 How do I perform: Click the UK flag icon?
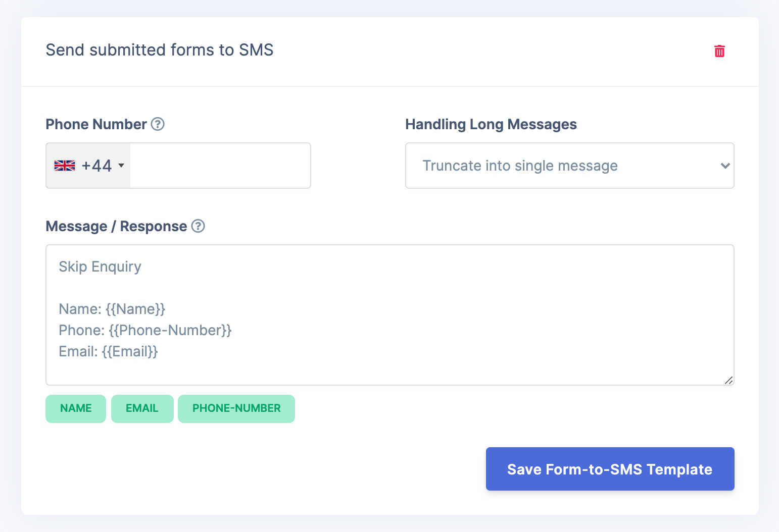click(65, 166)
